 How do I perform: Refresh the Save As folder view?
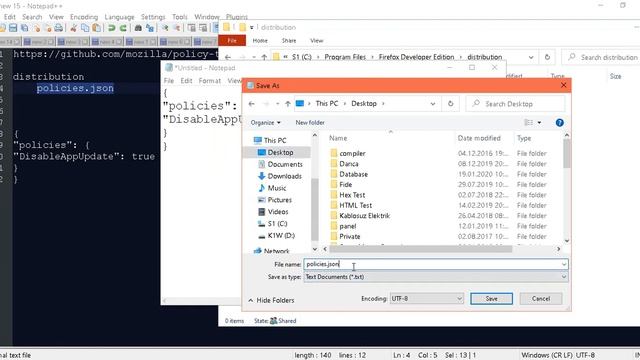click(x=451, y=104)
